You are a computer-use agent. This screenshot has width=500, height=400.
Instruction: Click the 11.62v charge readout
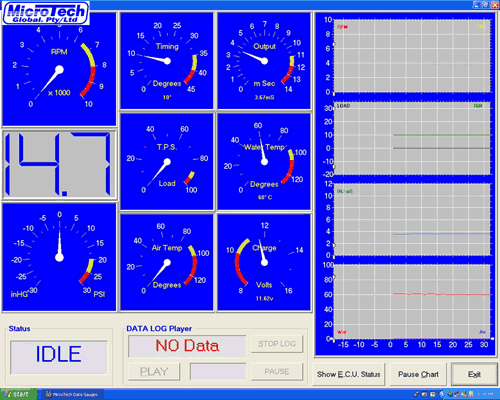(x=265, y=299)
